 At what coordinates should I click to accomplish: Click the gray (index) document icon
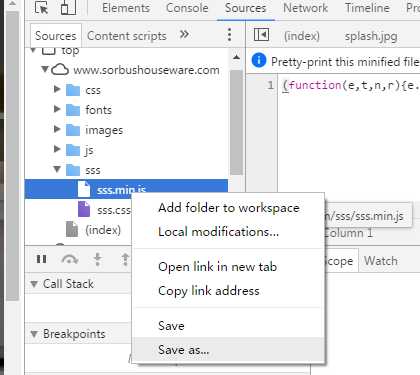tap(72, 229)
